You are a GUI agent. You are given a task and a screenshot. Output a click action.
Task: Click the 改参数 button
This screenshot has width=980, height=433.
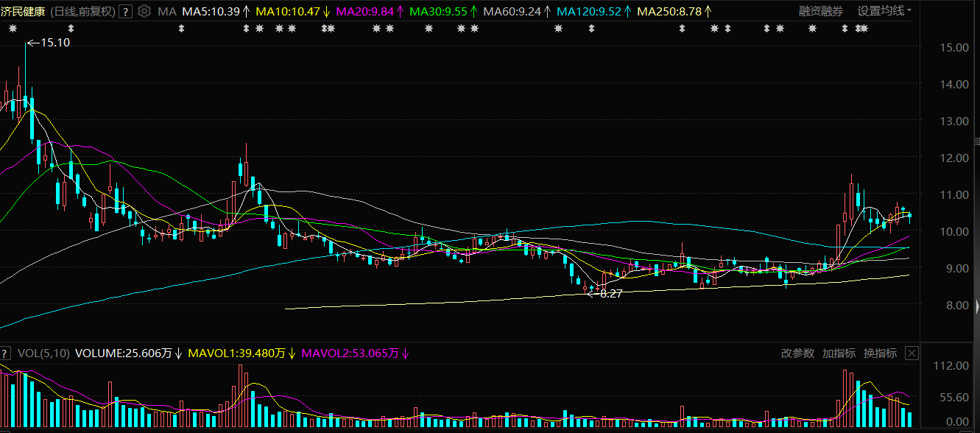(798, 353)
